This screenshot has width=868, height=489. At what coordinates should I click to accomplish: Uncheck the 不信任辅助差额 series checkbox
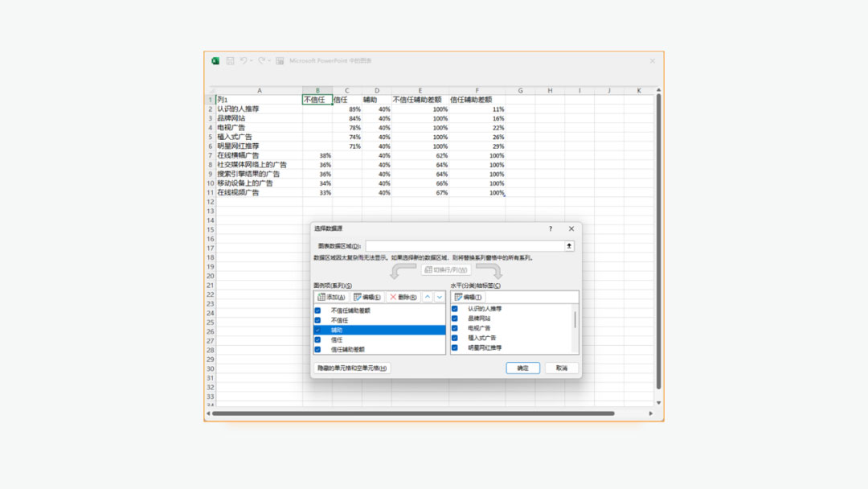[x=317, y=310]
